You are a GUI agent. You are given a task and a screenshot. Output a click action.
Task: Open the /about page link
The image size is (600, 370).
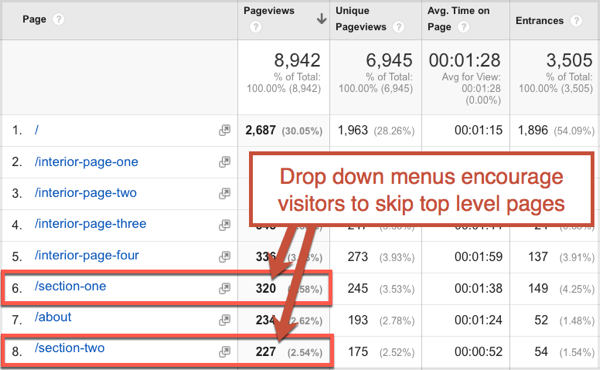(53, 317)
